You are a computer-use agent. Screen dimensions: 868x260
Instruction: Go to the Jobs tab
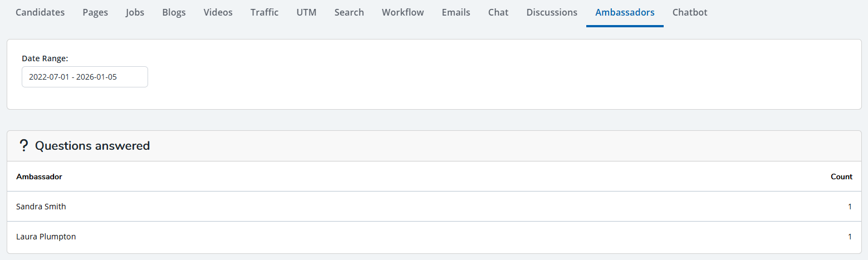pos(135,12)
